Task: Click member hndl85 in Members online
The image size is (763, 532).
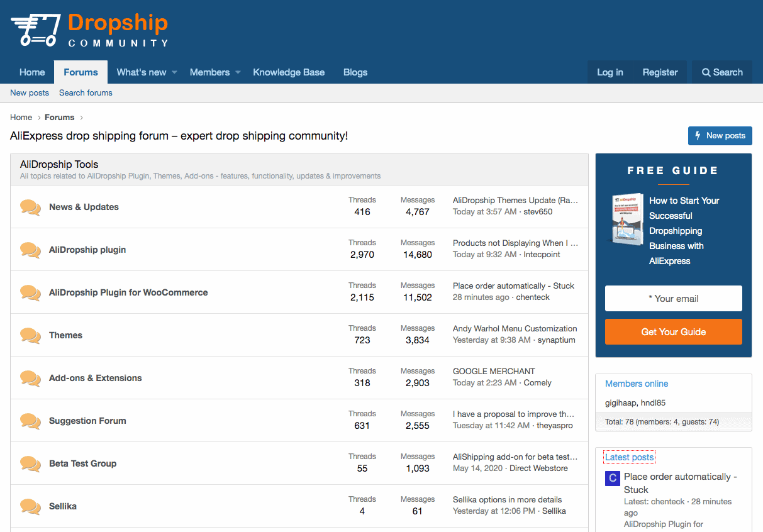Action: tap(654, 403)
